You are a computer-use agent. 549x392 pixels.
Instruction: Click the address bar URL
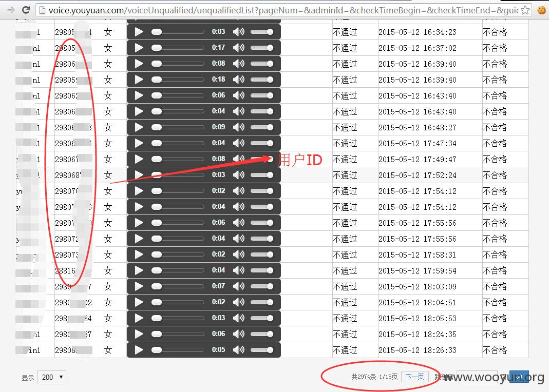[x=283, y=10]
